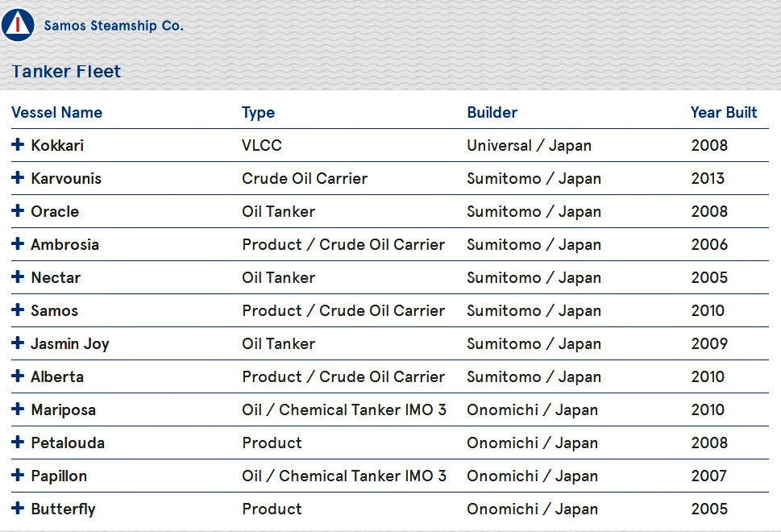Expand the Samos vessel details
Screen dimensions: 781x532
(x=18, y=310)
